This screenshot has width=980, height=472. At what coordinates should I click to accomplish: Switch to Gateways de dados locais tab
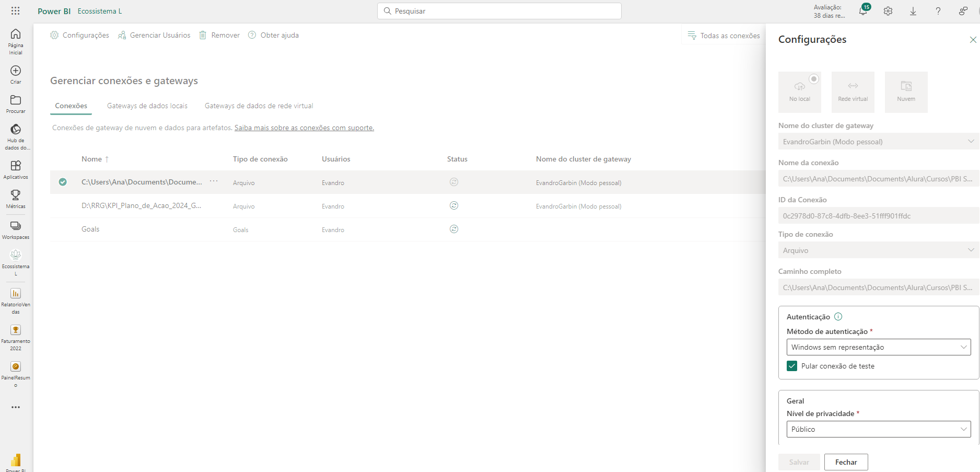147,106
